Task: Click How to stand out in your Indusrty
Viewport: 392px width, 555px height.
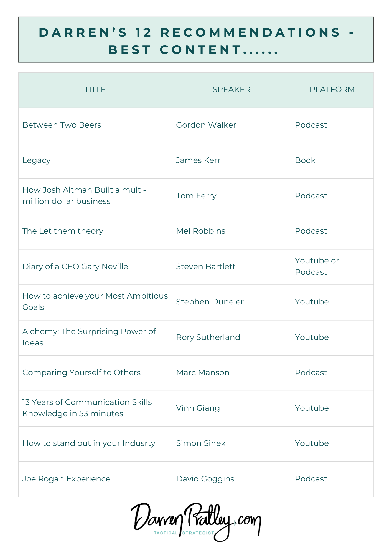Action: [x=89, y=443]
